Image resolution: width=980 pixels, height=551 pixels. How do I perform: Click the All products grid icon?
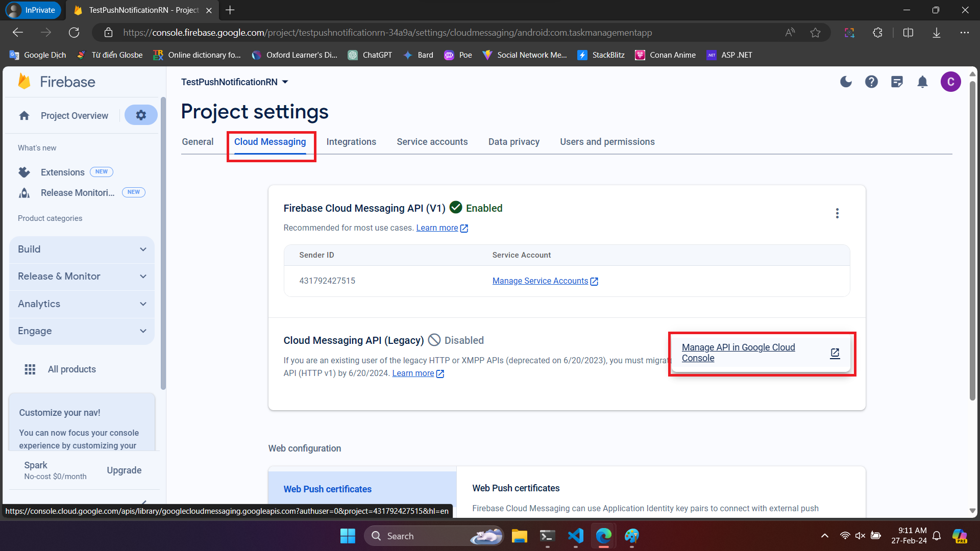point(30,369)
